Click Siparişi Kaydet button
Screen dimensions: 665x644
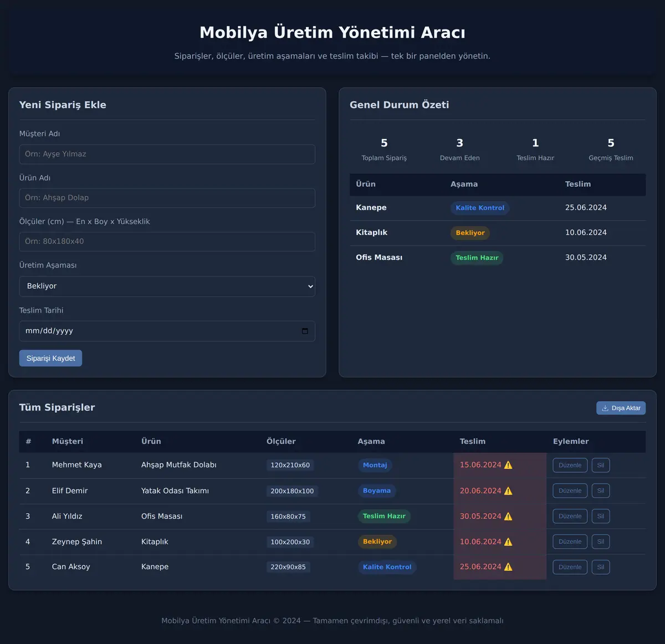[50, 358]
